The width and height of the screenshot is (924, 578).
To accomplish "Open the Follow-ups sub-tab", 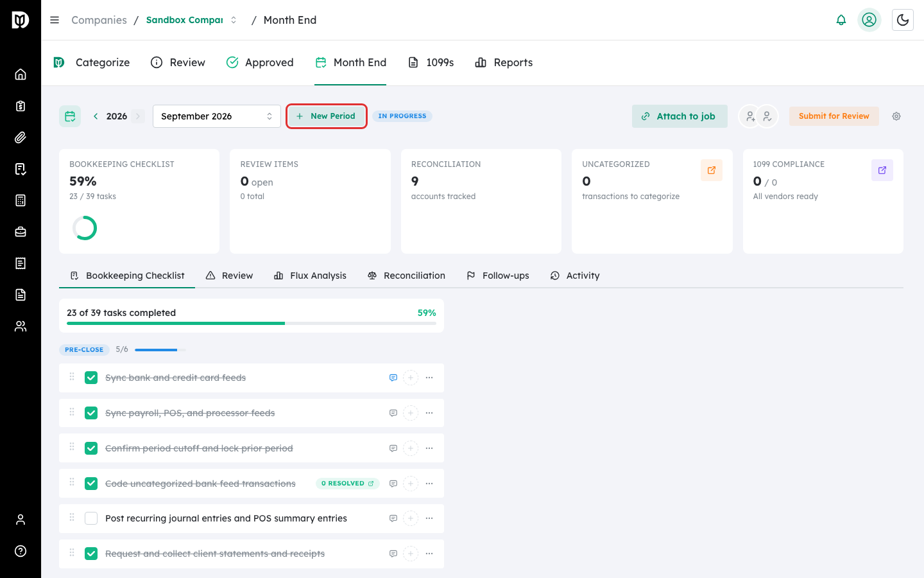I will click(498, 276).
